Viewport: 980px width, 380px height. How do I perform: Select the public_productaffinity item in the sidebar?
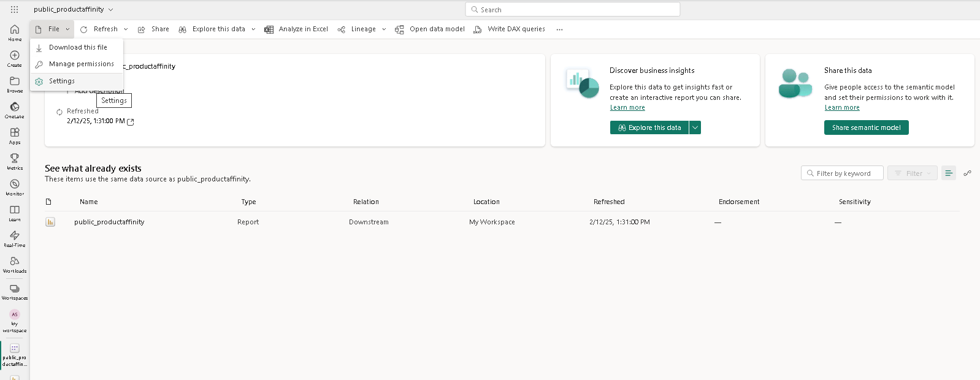click(15, 355)
